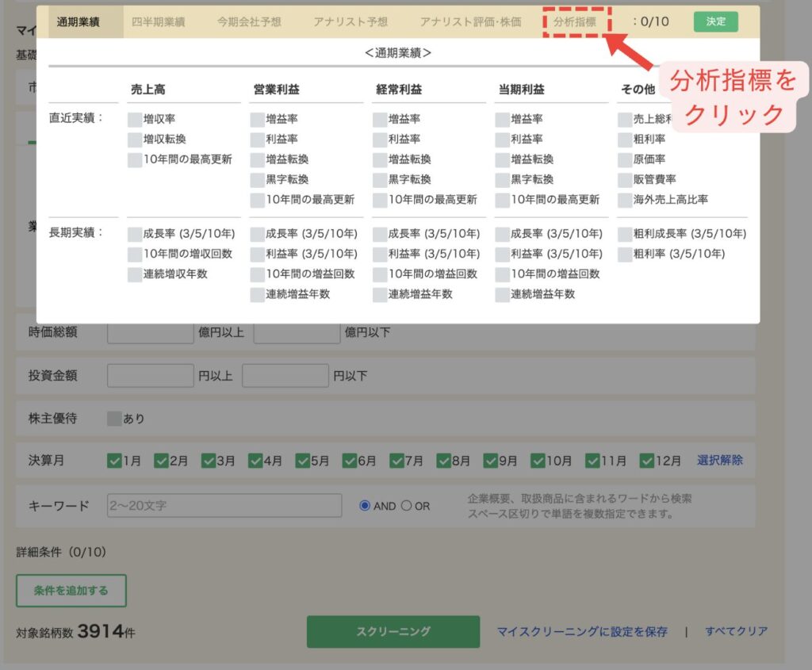
Task: Check 成長率 (3/5/10年) under 当期利益
Action: click(502, 235)
